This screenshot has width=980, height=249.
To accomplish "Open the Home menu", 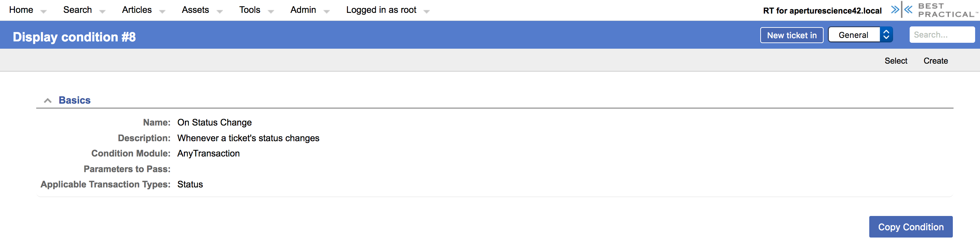I will (x=21, y=10).
